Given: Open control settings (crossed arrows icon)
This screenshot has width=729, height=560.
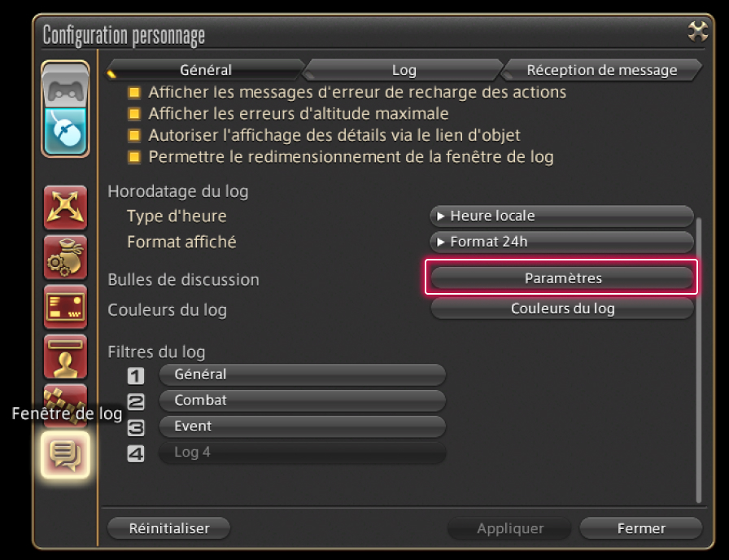Looking at the screenshot, I should 65,208.
